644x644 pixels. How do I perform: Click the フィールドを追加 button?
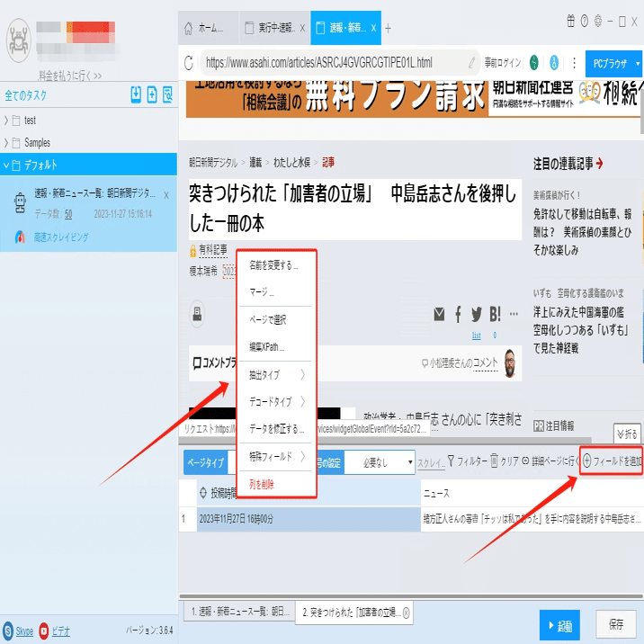coord(612,461)
